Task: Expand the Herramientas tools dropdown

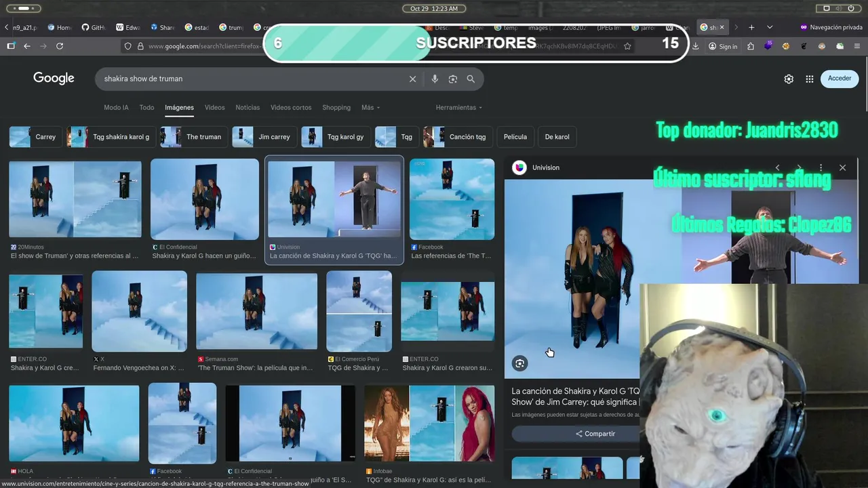Action: (459, 107)
